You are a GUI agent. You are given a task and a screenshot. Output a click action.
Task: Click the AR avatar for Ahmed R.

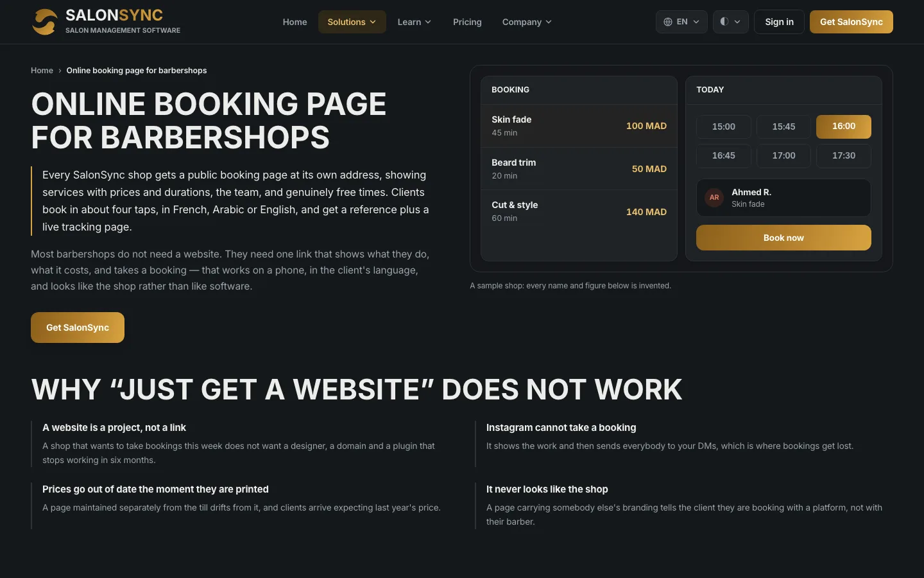pyautogui.click(x=714, y=198)
